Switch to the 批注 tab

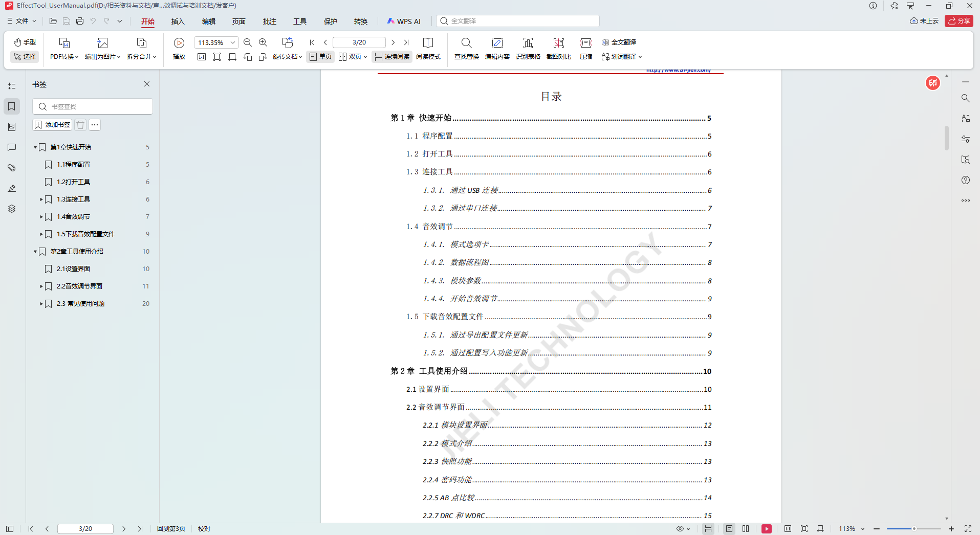269,21
